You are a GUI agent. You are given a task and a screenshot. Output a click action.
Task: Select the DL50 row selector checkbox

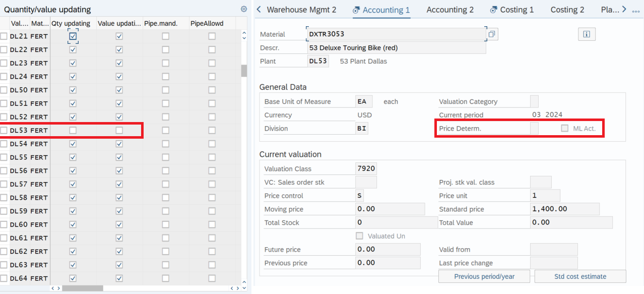pos(4,90)
